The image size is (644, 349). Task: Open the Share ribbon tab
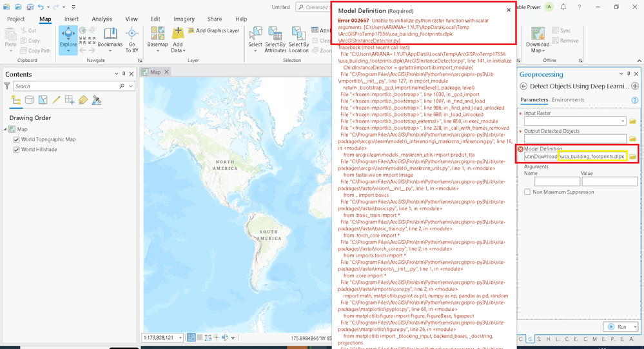point(215,19)
